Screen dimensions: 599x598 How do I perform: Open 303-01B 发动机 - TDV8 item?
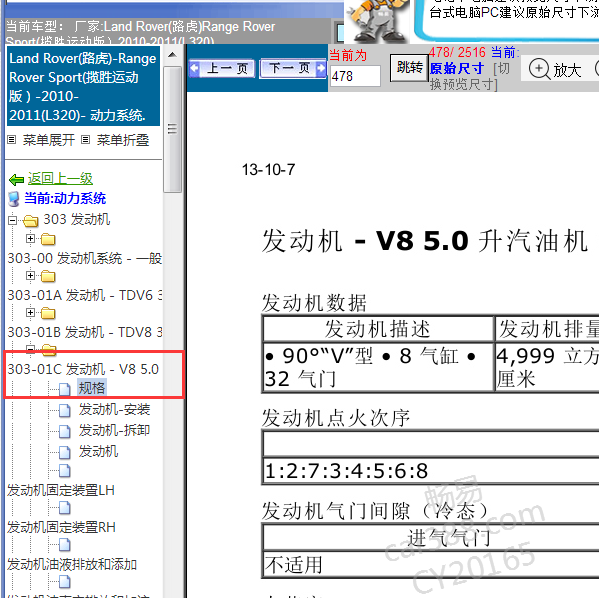[85, 332]
